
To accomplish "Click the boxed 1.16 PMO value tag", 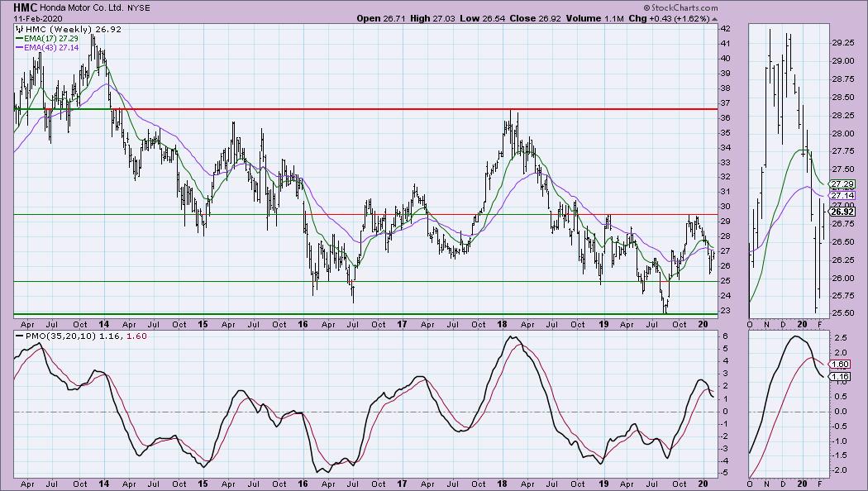I will click(840, 376).
